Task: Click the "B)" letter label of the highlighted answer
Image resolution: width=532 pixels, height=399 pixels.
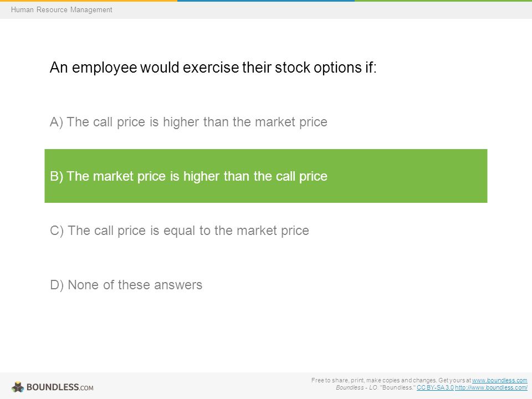Action: click(57, 176)
